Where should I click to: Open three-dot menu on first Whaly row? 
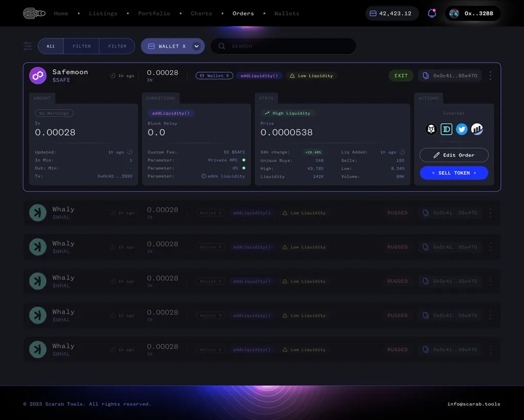[x=490, y=212]
